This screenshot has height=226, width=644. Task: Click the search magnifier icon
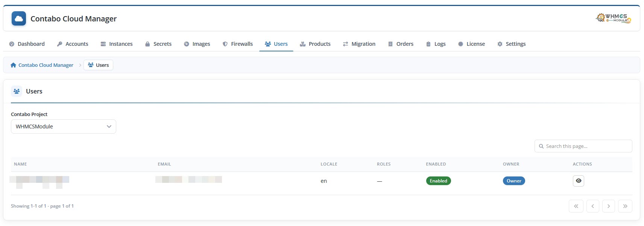541,146
